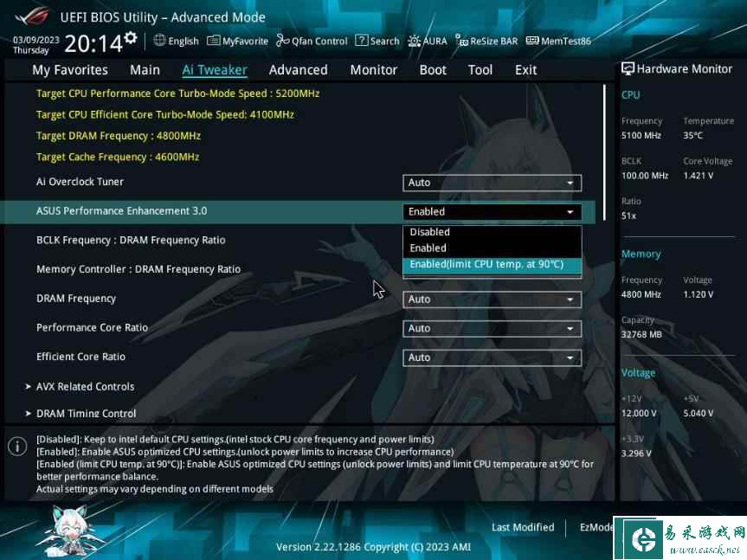This screenshot has height=560, width=747.
Task: Open Qfan Control fan icon
Action: (282, 41)
